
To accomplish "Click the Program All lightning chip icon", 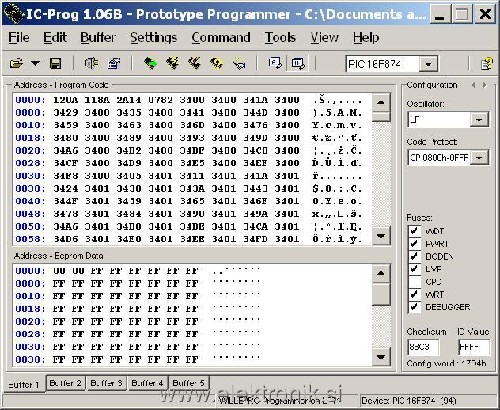I will [172, 63].
